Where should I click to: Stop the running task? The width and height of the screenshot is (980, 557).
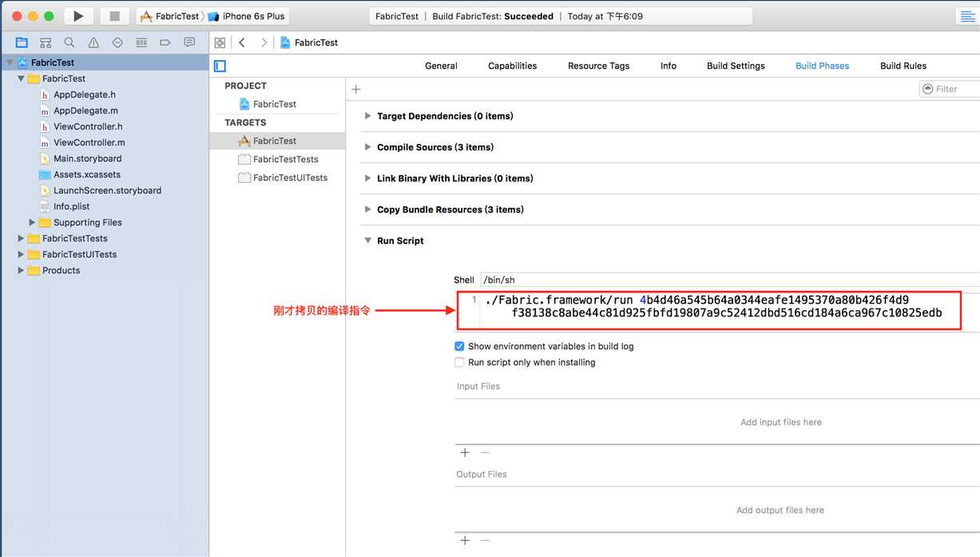pyautogui.click(x=114, y=16)
